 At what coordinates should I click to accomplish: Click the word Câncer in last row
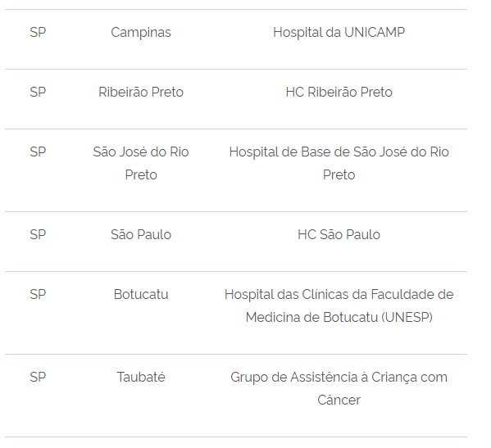click(339, 400)
